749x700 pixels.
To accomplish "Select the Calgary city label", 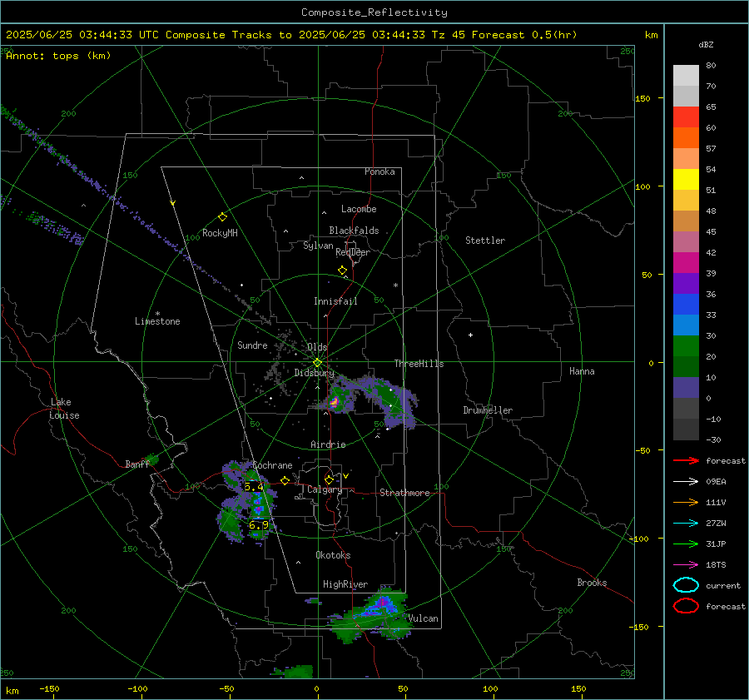I will tap(325, 489).
